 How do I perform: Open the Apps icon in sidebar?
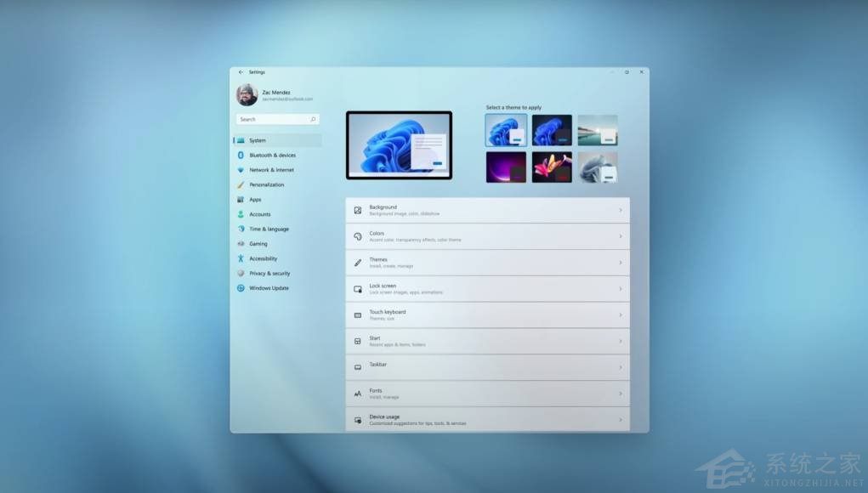(x=241, y=200)
